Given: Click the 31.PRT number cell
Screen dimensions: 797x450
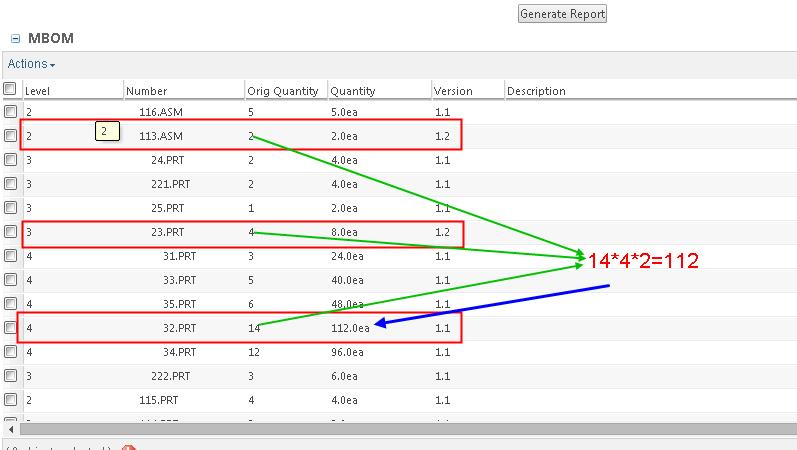Looking at the screenshot, I should [x=179, y=256].
